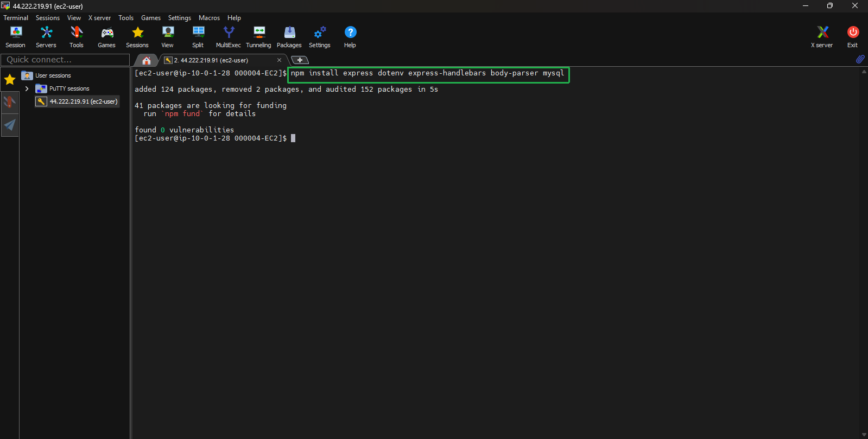Click '41 packages are looking for funding'
The height and width of the screenshot is (439, 868).
(211, 106)
